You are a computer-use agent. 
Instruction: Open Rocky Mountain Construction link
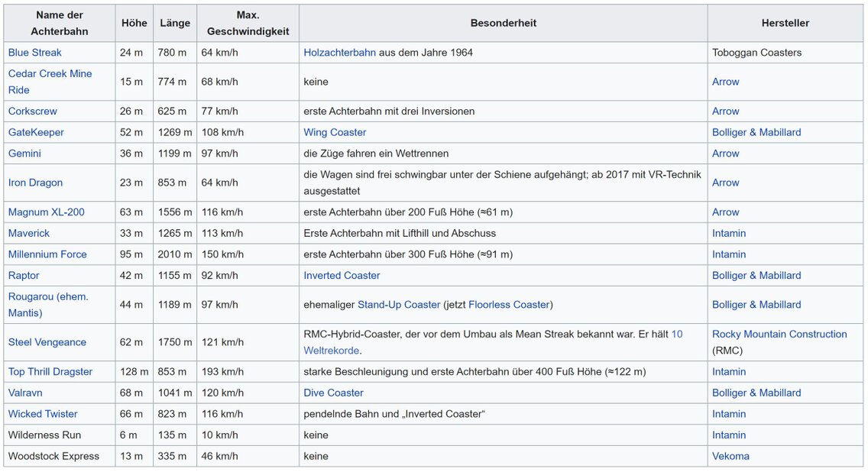click(x=779, y=334)
